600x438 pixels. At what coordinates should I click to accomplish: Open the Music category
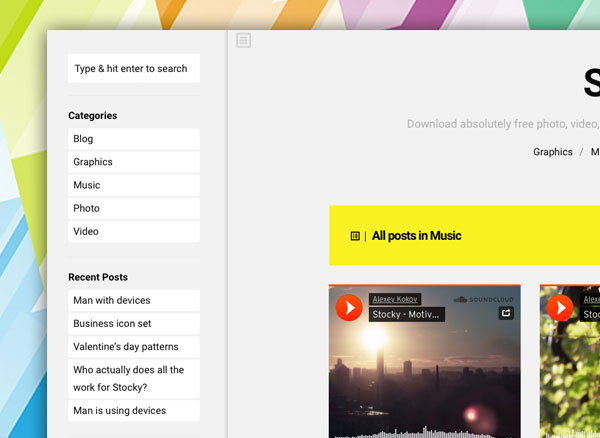[134, 185]
